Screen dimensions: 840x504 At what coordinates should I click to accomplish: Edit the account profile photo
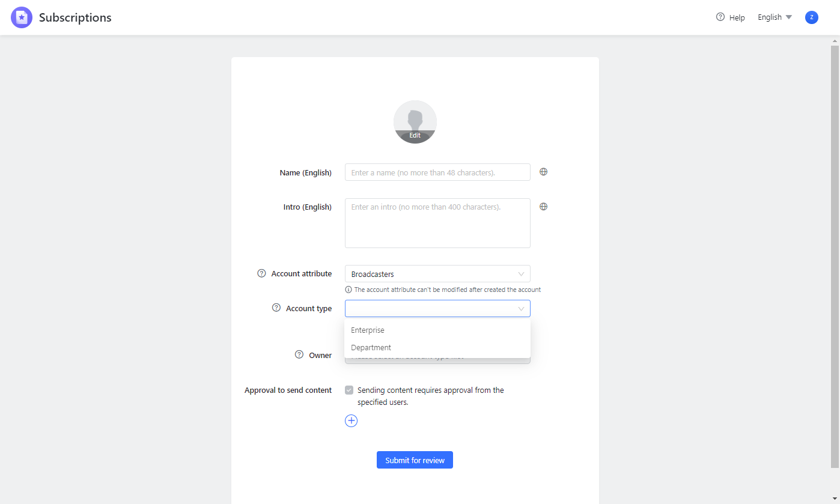point(415,133)
